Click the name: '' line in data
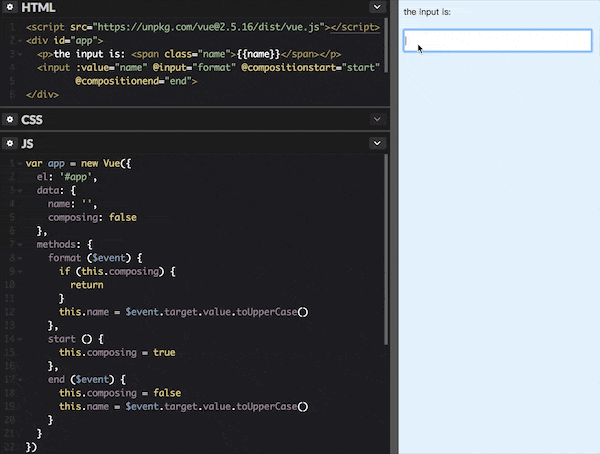Image resolution: width=600 pixels, height=454 pixels. click(x=73, y=204)
